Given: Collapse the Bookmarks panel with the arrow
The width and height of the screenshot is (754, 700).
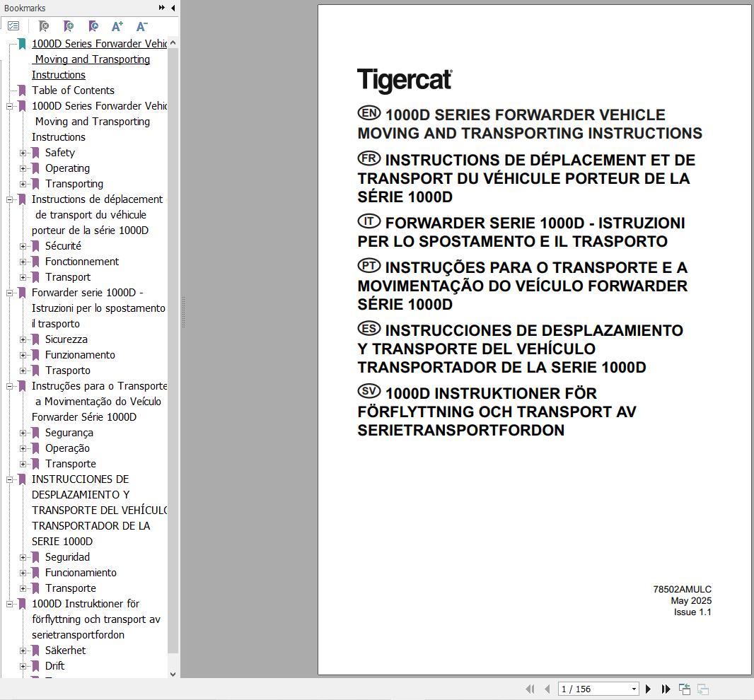Looking at the screenshot, I should click(x=173, y=8).
